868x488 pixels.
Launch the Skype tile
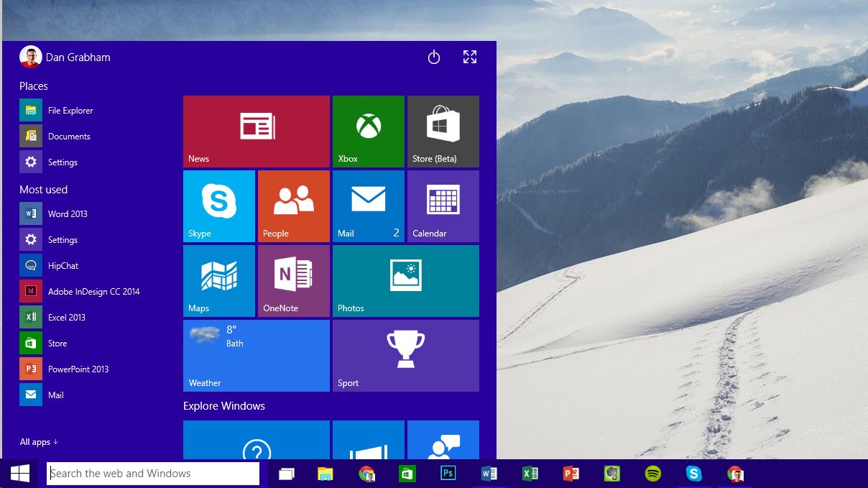[219, 206]
